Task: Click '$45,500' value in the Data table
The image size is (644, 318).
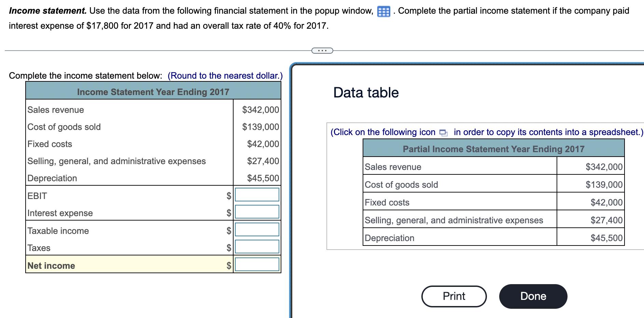Action: 606,238
